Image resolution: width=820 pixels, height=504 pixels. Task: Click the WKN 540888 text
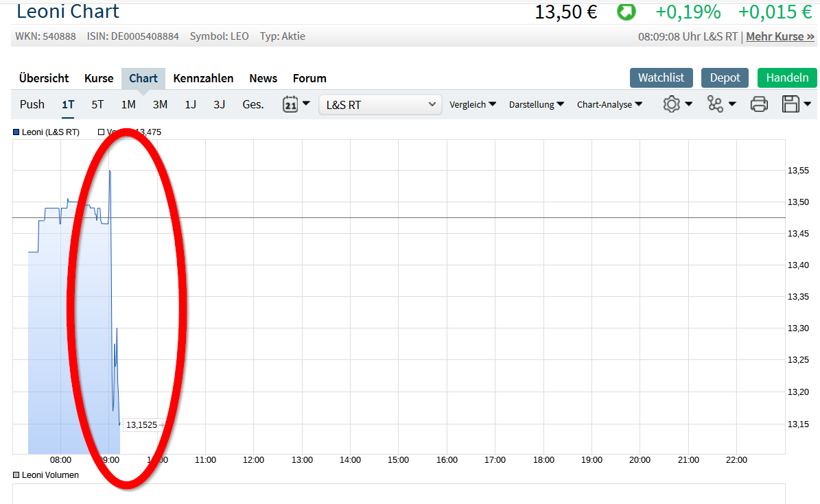pyautogui.click(x=45, y=36)
